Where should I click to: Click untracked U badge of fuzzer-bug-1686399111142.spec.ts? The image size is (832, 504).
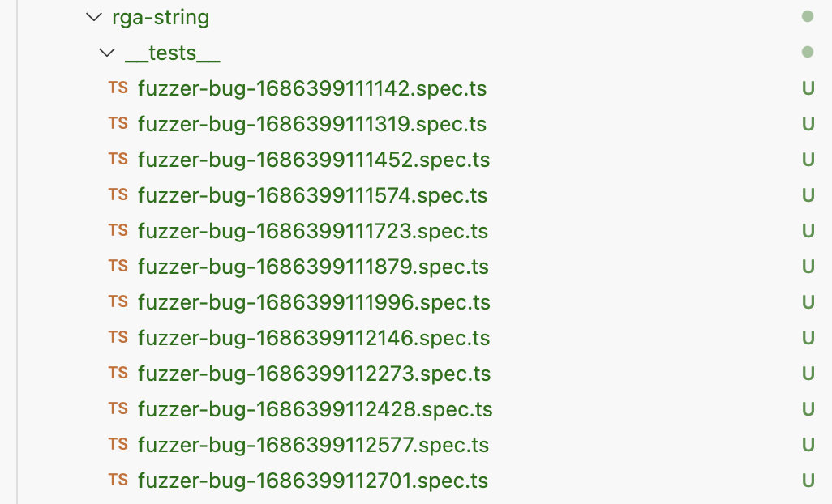[x=808, y=88]
